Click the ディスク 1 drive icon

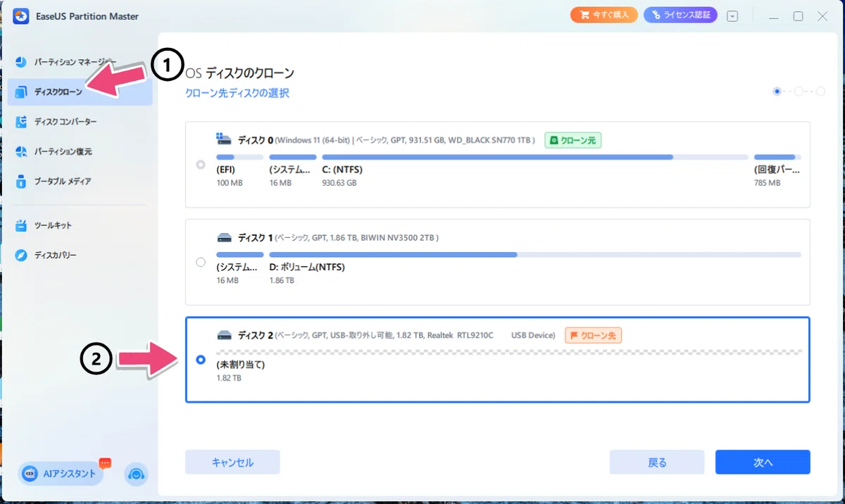(224, 238)
